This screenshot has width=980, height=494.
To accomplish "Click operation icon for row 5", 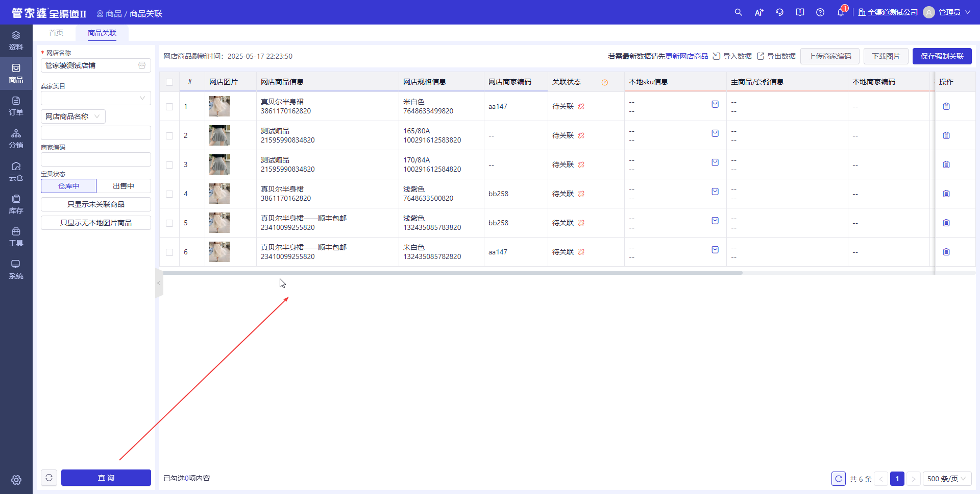I will click(x=946, y=223).
